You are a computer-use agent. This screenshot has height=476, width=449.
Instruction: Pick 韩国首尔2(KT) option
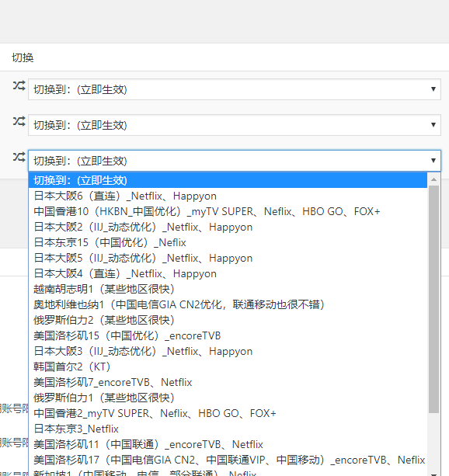coord(228,367)
